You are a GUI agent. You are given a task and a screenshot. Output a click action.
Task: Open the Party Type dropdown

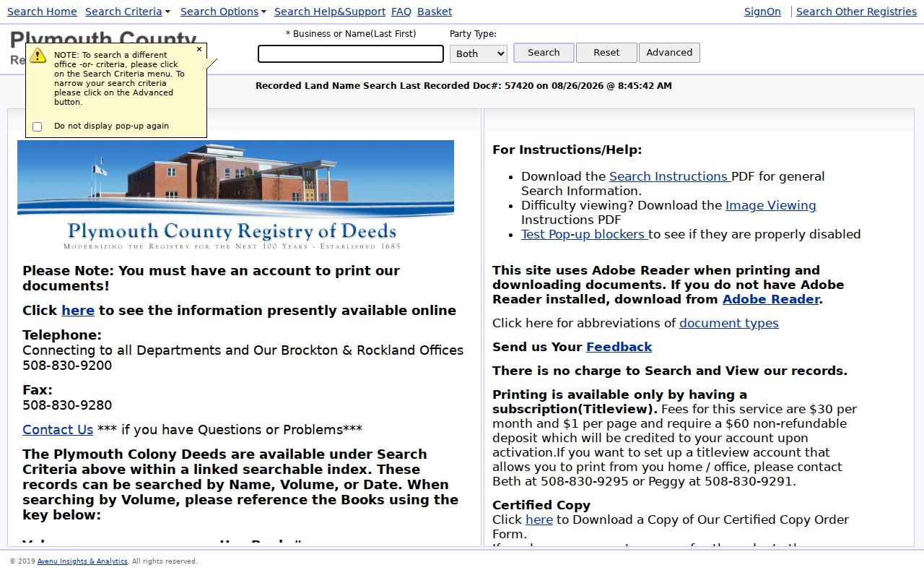tap(479, 53)
